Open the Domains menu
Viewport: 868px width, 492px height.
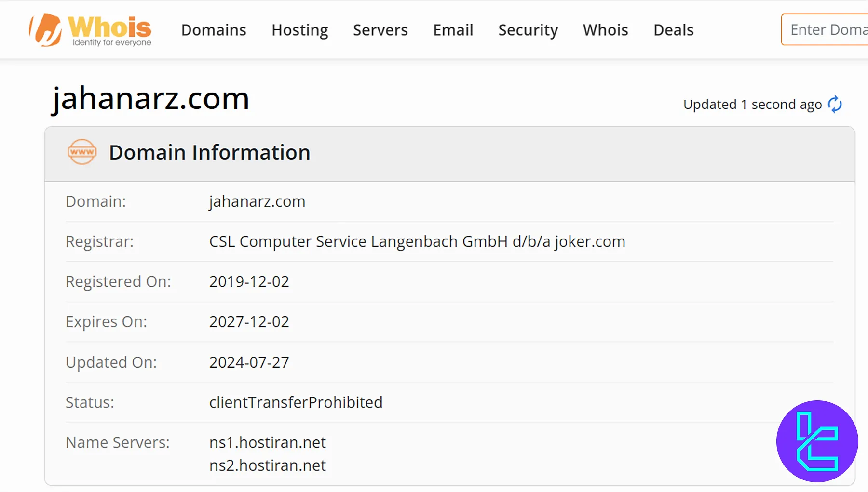(x=214, y=30)
